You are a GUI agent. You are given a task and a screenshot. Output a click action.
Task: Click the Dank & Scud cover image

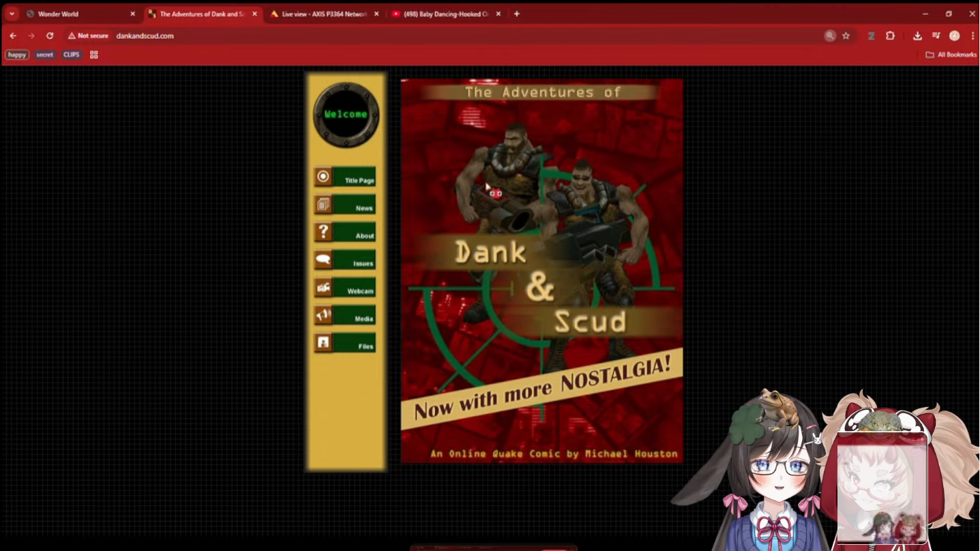tap(541, 271)
